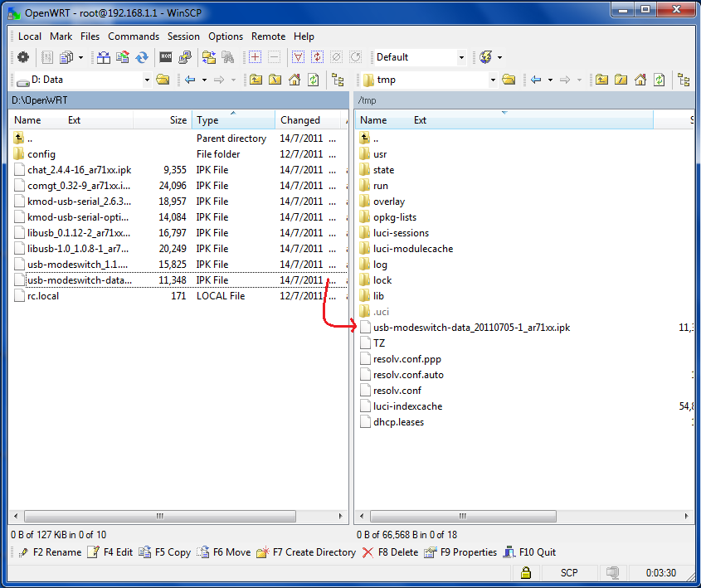
Task: Open Preferences via the gear icon
Action: (22, 57)
